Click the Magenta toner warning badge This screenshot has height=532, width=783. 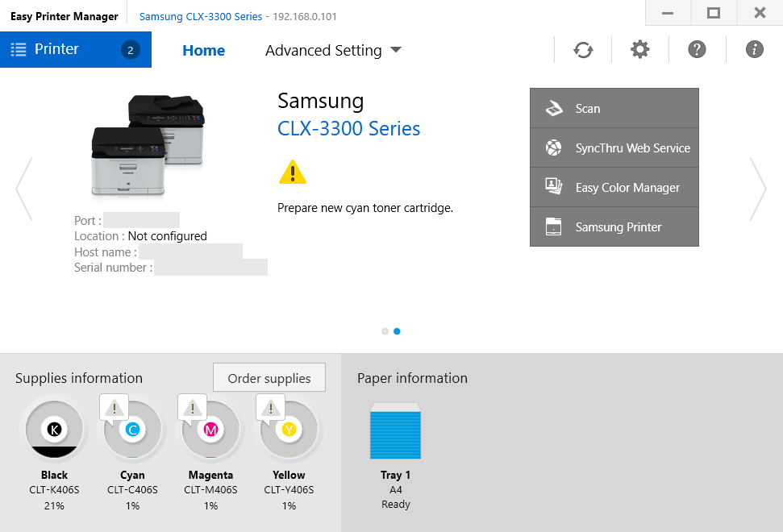[192, 409]
